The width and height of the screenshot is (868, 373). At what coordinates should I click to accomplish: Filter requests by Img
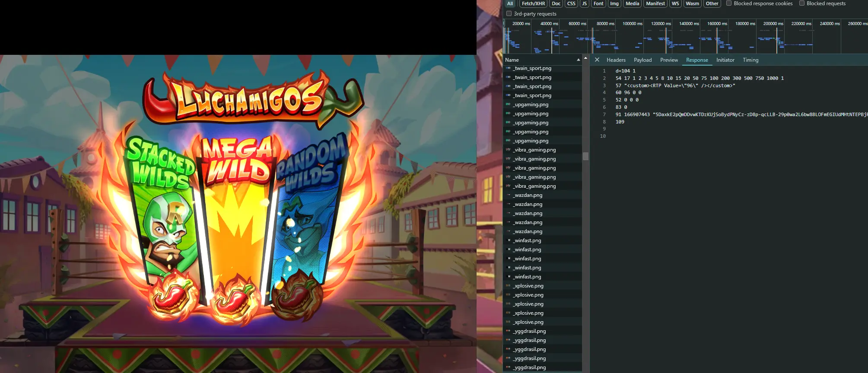(x=614, y=3)
